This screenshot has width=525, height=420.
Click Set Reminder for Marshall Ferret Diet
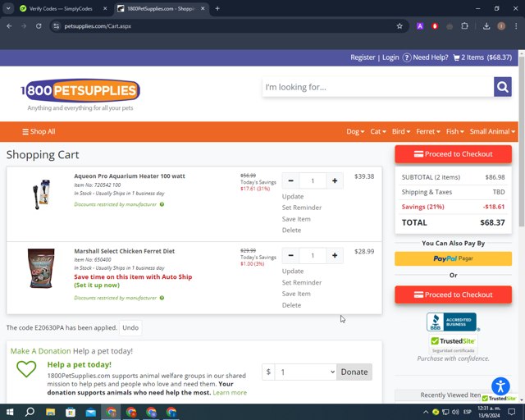(302, 283)
